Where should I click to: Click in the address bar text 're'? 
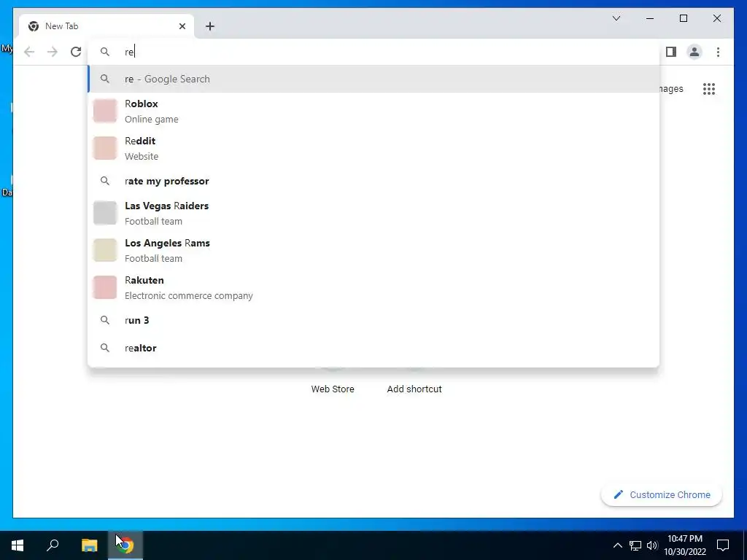[129, 52]
